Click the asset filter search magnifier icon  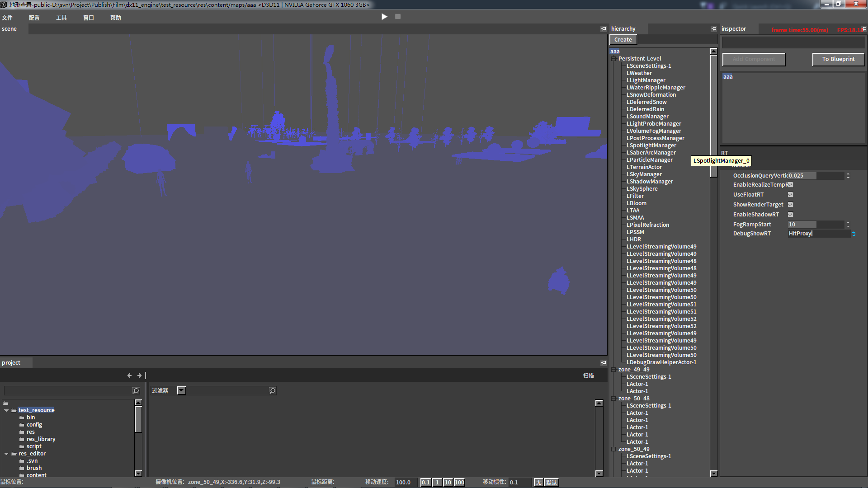(x=272, y=390)
